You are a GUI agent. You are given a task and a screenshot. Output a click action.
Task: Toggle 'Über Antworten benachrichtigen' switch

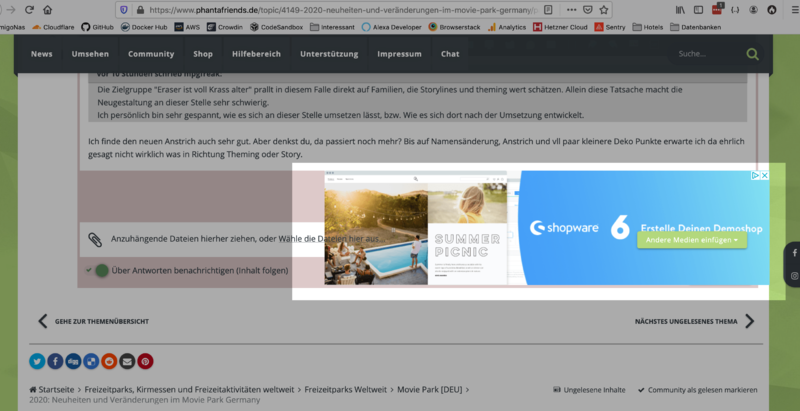coord(100,270)
